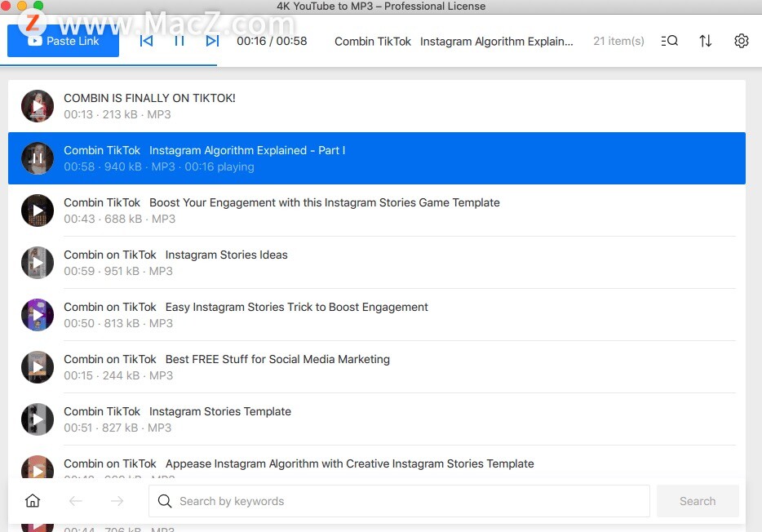Open the search-in-list icon
The width and height of the screenshot is (762, 532).
(669, 41)
